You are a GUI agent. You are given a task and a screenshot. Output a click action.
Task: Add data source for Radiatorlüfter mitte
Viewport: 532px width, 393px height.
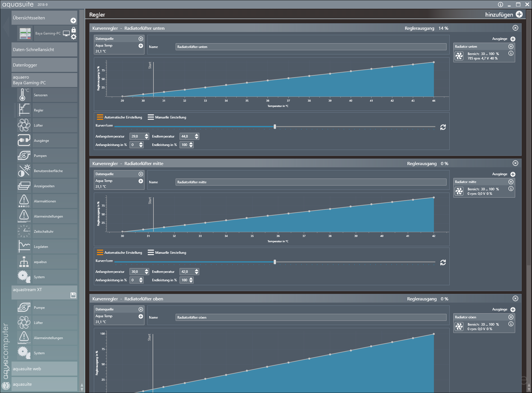(x=141, y=181)
